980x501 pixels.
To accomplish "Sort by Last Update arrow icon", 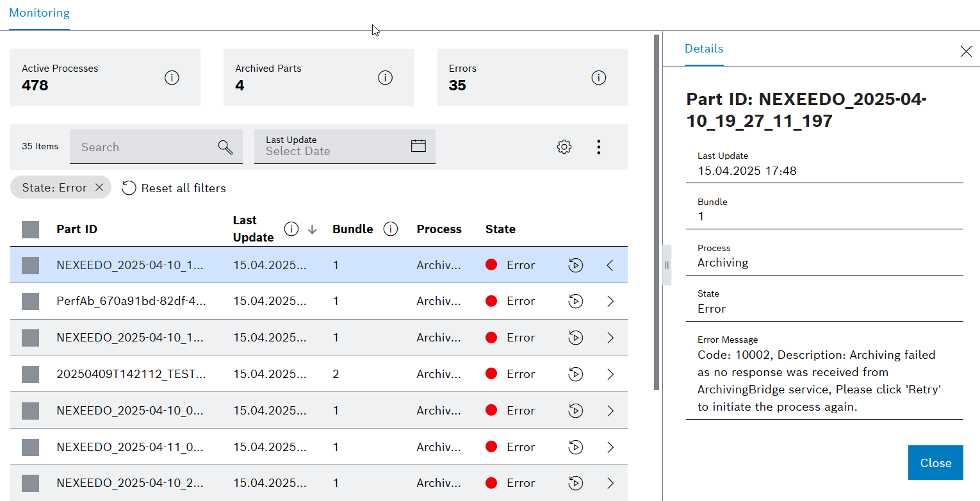I will (312, 229).
